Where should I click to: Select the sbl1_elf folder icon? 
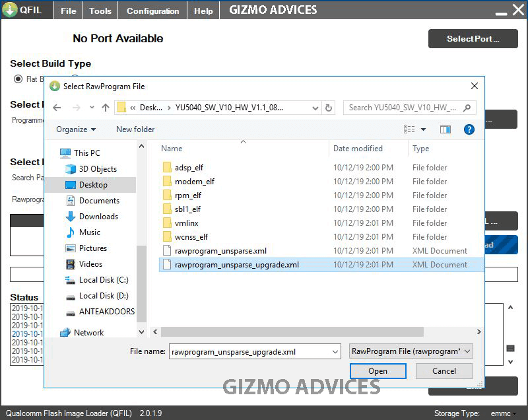pyautogui.click(x=167, y=209)
